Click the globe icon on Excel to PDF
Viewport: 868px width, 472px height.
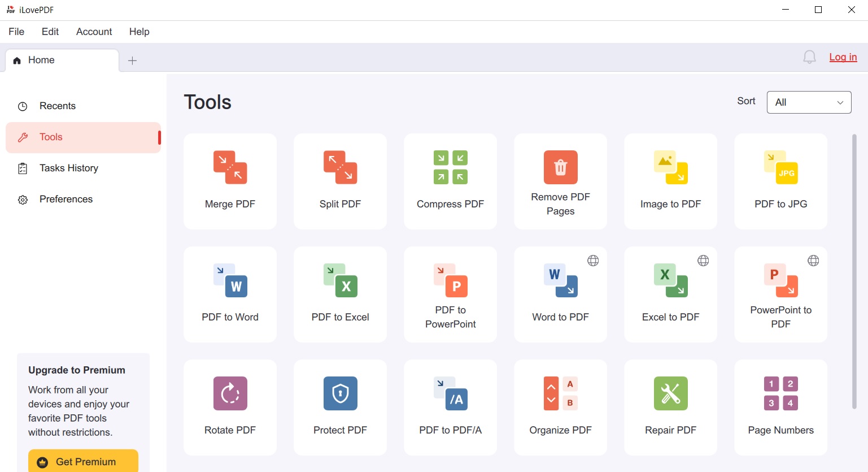[x=703, y=261]
